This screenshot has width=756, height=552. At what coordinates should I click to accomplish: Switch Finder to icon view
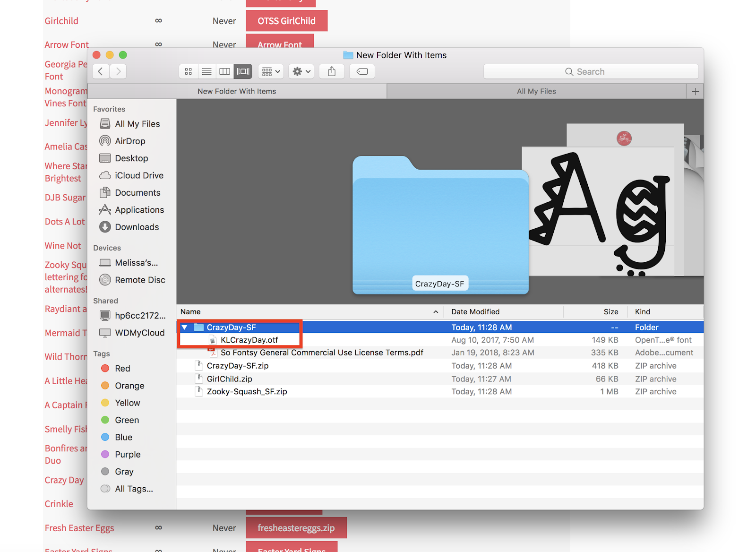point(189,71)
